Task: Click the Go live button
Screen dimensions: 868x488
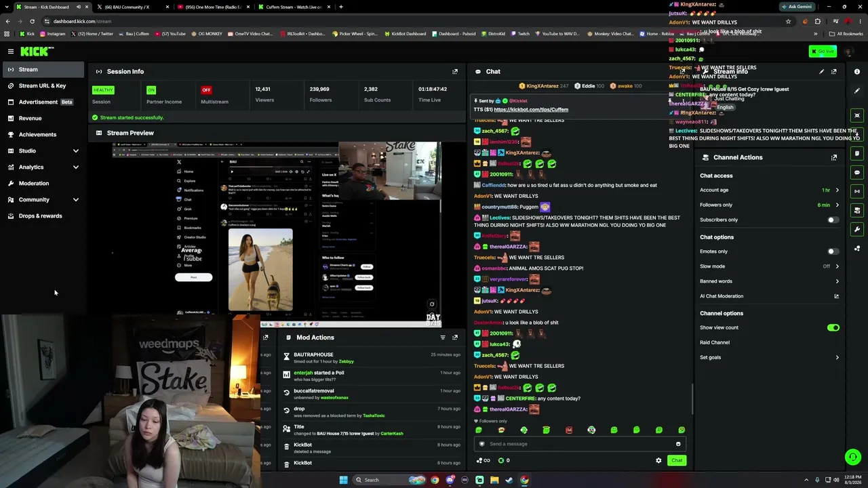Action: 823,52
